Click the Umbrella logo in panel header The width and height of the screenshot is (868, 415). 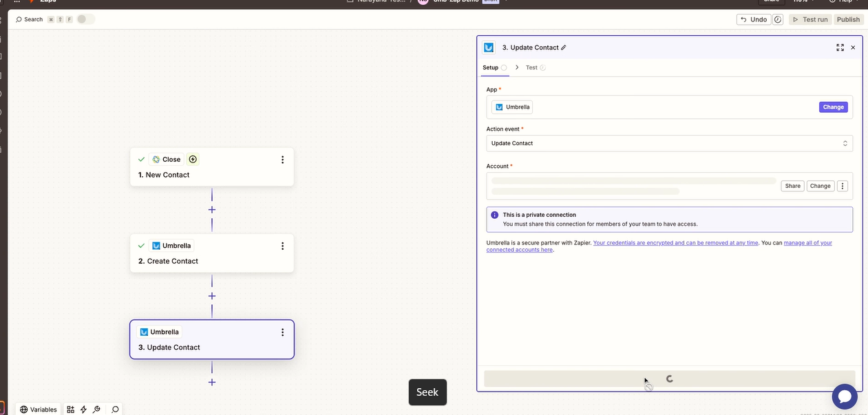[x=489, y=47]
